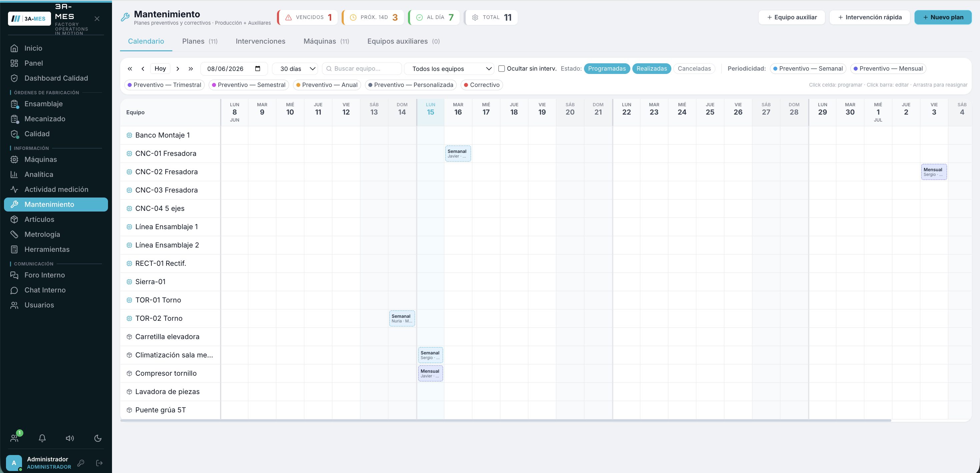Open Metrología ruler icon
Viewport: 980px width, 473px height.
click(x=14, y=235)
